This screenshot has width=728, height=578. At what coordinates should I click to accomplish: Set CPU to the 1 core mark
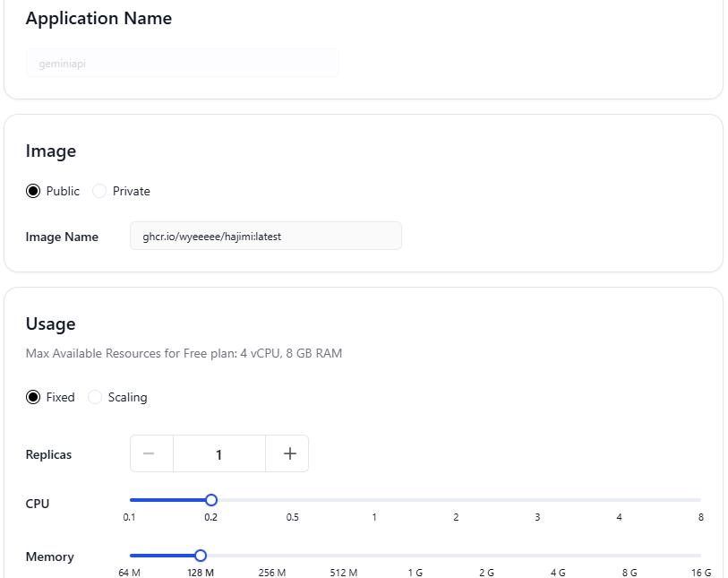tap(374, 500)
